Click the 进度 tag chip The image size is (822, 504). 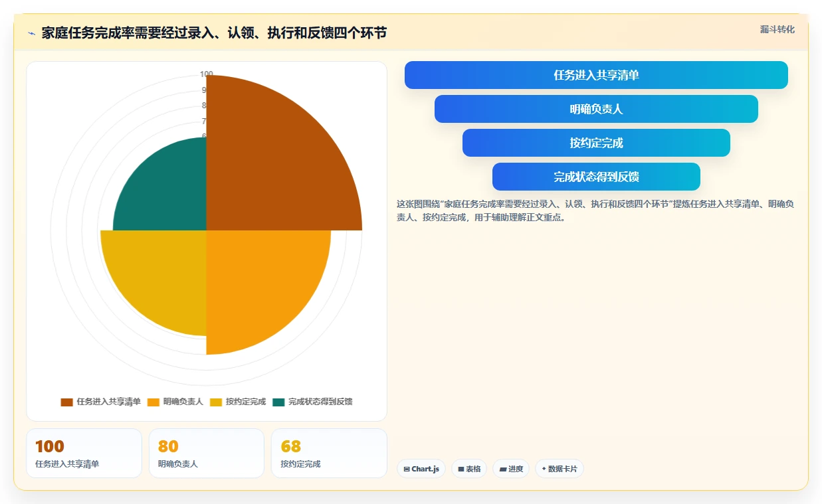[511, 469]
